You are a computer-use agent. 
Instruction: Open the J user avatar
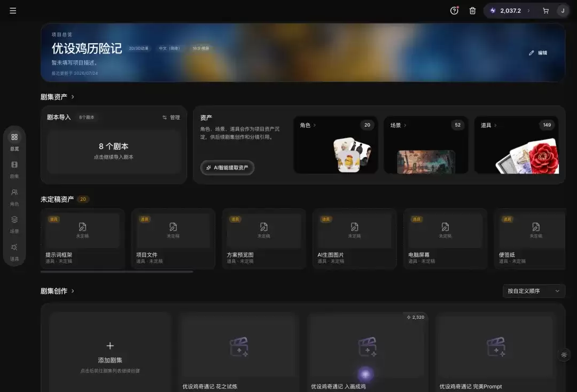pyautogui.click(x=563, y=11)
